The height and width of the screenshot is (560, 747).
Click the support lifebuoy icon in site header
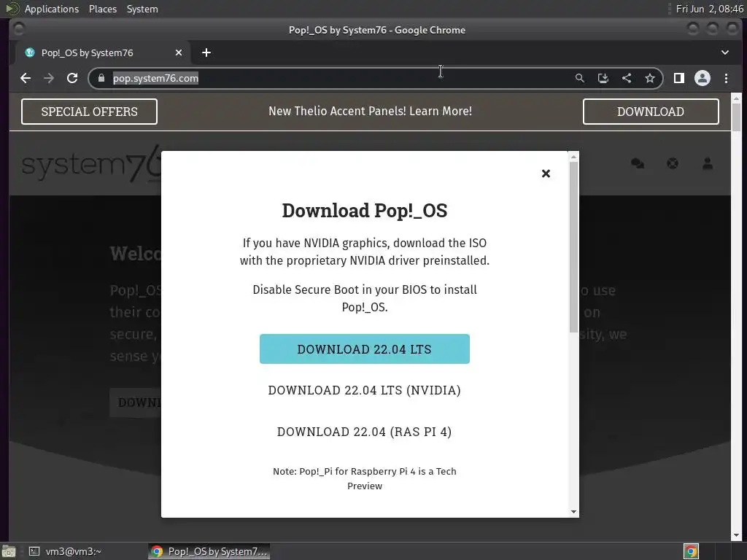(x=673, y=164)
